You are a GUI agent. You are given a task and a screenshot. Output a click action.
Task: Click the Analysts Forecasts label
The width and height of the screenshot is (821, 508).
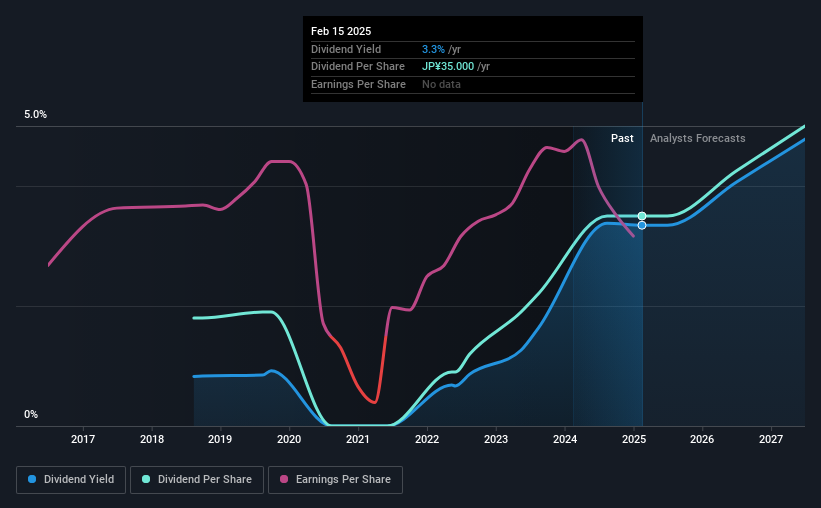click(697, 138)
